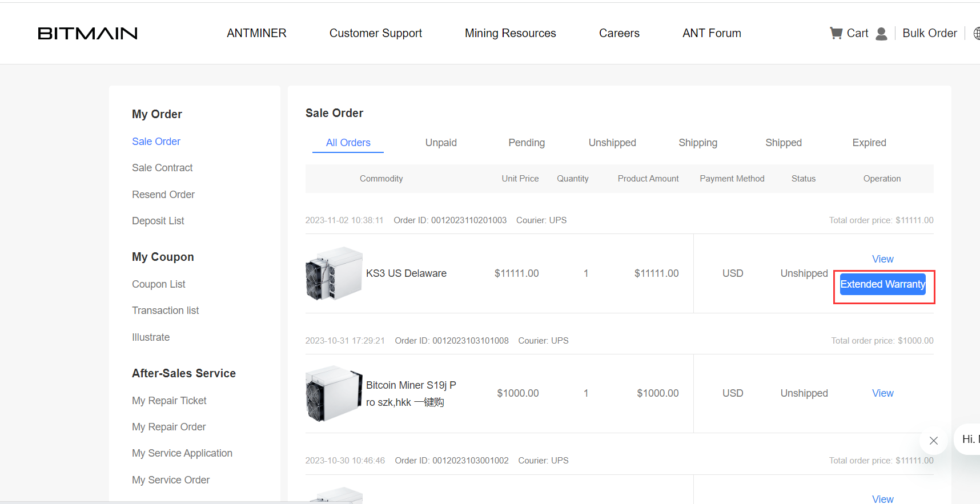Open My Repair Order

(169, 427)
